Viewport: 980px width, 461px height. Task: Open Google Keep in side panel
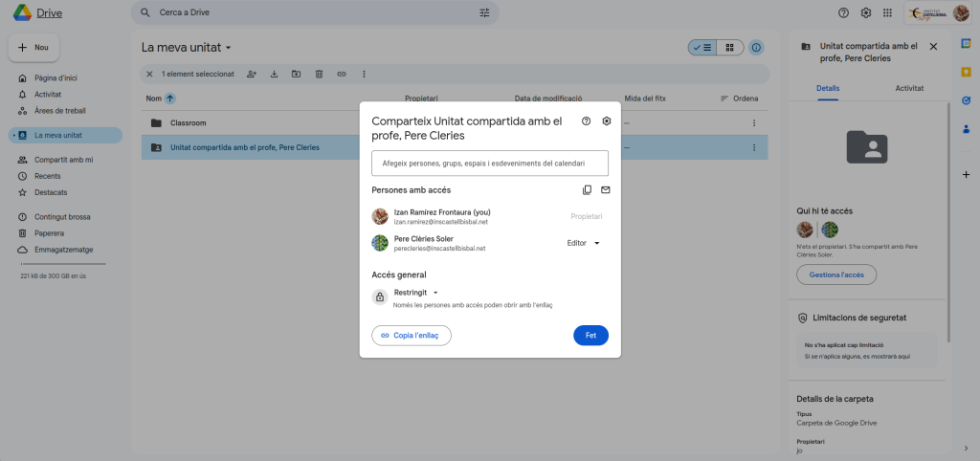coord(966,72)
